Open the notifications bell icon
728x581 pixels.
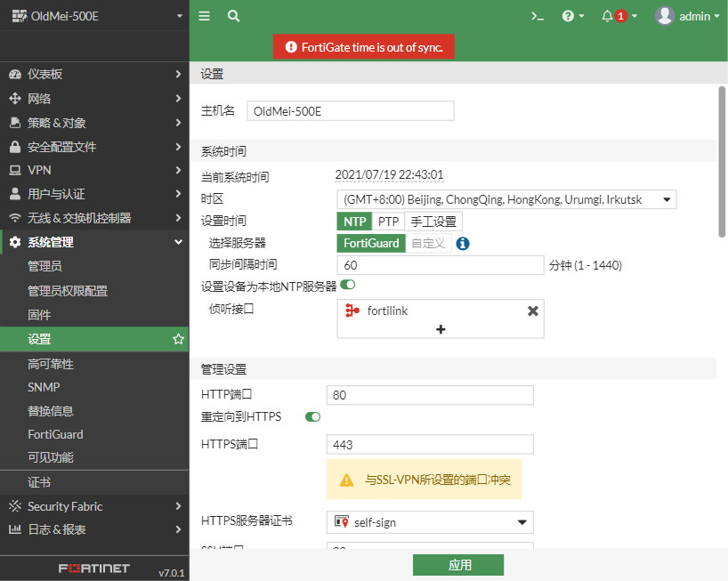click(x=607, y=16)
